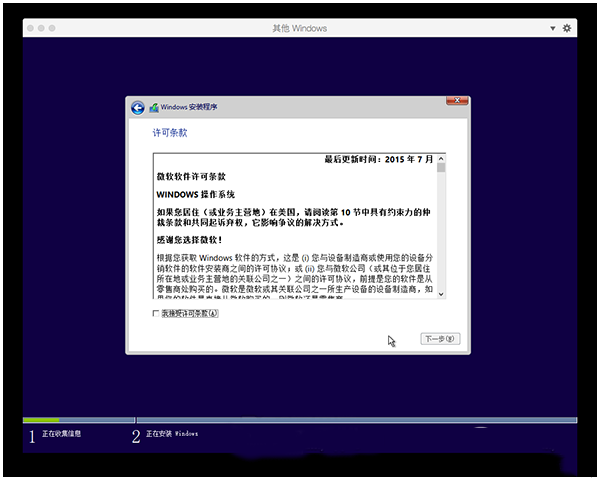Viewport: 600px width, 480px height.
Task: Click the Windows setup icon in dialog title
Action: click(154, 108)
